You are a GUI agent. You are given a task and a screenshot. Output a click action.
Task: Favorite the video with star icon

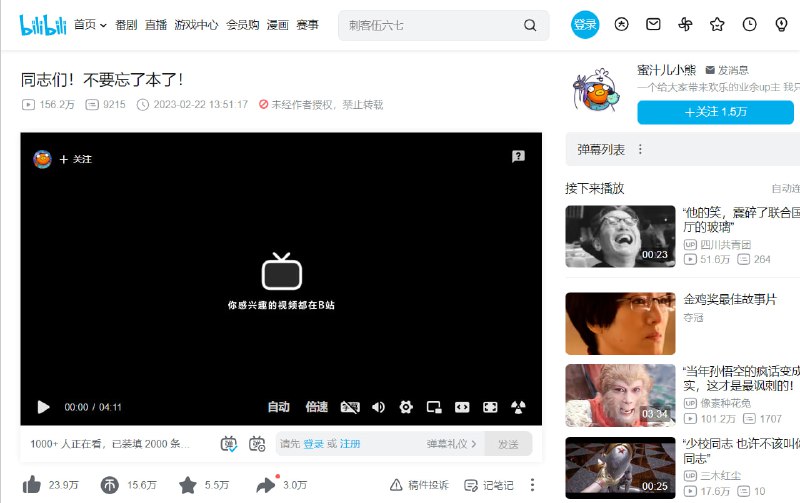point(187,485)
